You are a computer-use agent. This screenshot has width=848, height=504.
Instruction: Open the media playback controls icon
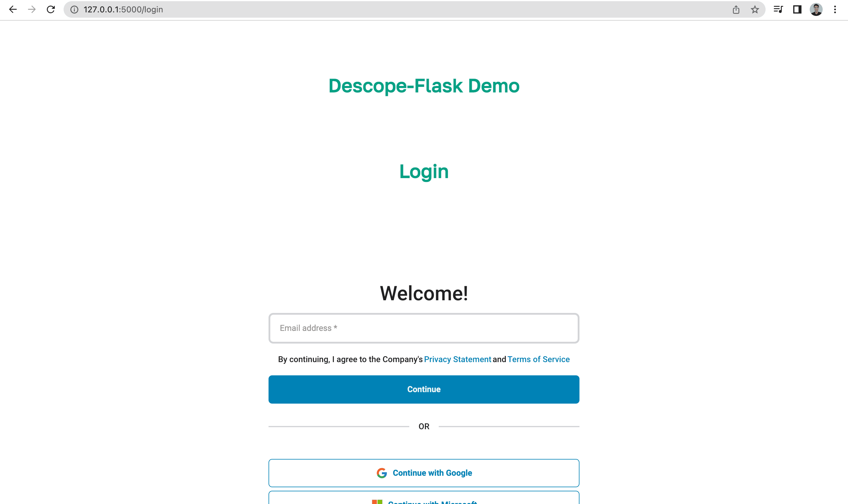coord(778,9)
